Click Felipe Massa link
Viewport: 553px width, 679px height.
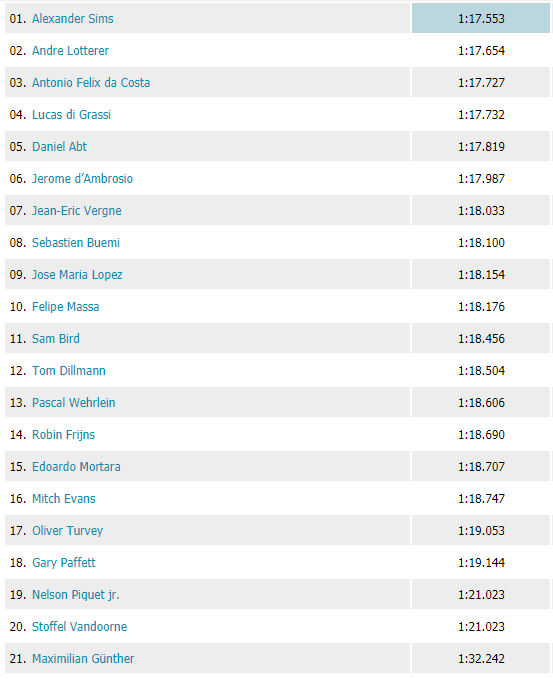click(x=66, y=307)
